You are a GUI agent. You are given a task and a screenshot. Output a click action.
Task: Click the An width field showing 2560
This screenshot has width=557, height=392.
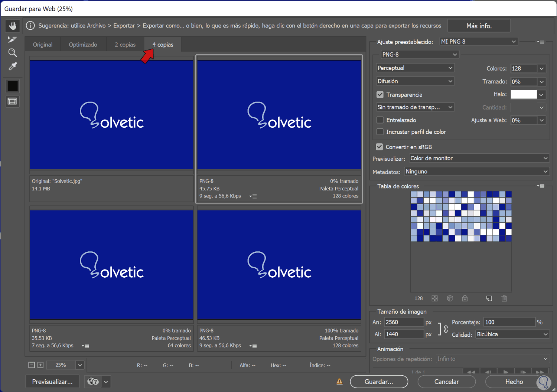click(404, 322)
